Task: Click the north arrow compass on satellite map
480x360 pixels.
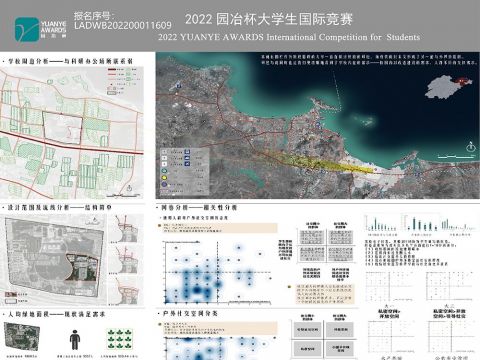Action: pyautogui.click(x=470, y=147)
